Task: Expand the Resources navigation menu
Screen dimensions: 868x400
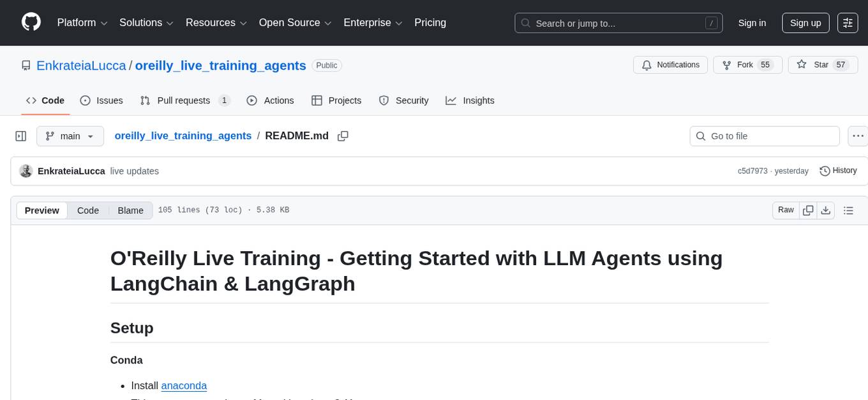Action: (x=216, y=22)
